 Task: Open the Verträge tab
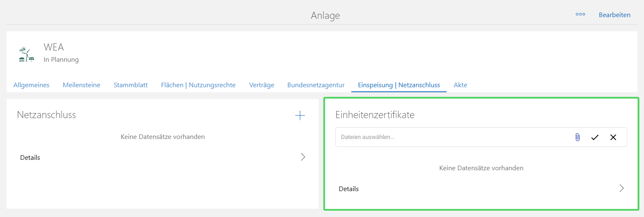[x=261, y=85]
